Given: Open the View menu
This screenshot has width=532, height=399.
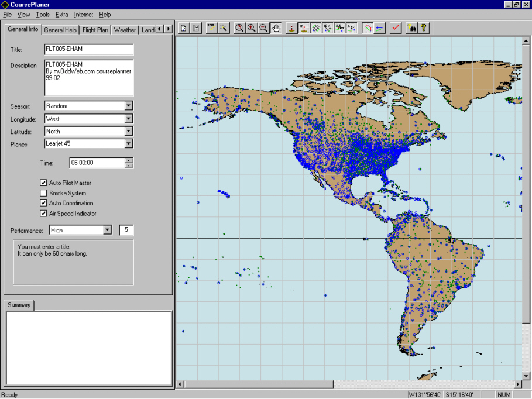Looking at the screenshot, I should click(23, 15).
